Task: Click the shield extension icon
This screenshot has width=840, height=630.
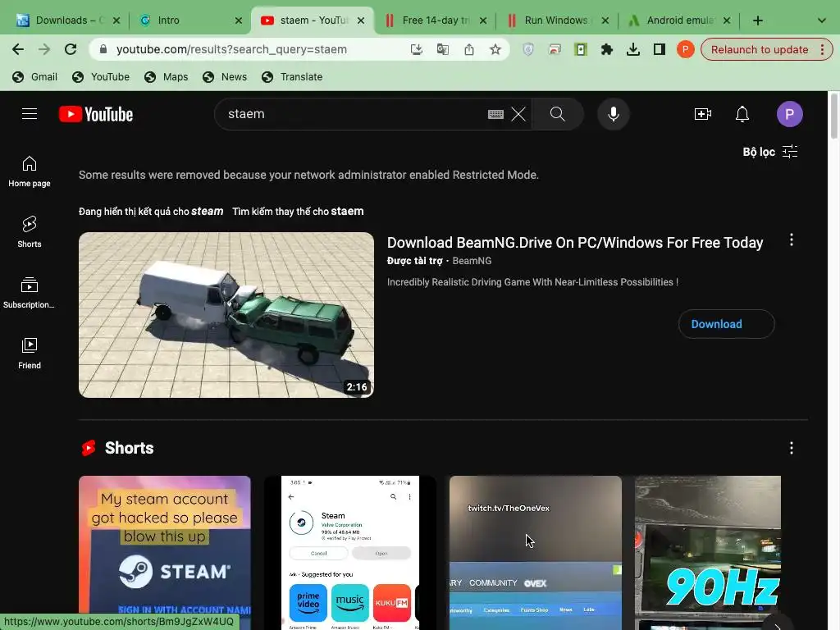Action: pos(528,49)
